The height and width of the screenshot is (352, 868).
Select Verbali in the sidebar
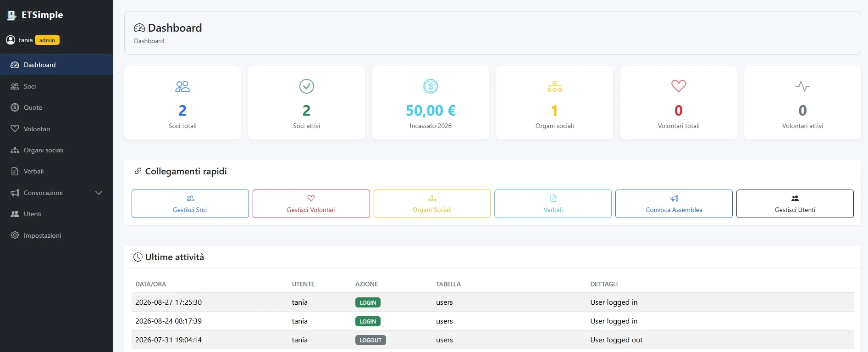coord(56,171)
